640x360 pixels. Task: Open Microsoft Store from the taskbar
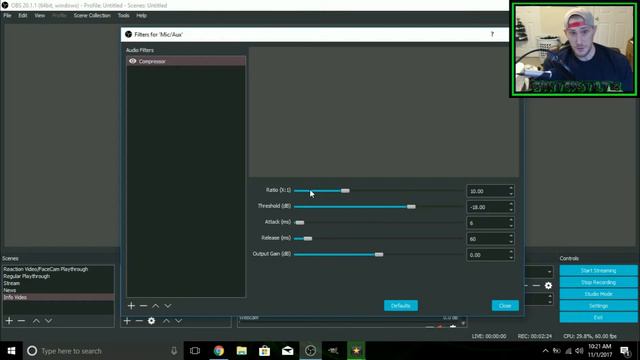(x=264, y=351)
